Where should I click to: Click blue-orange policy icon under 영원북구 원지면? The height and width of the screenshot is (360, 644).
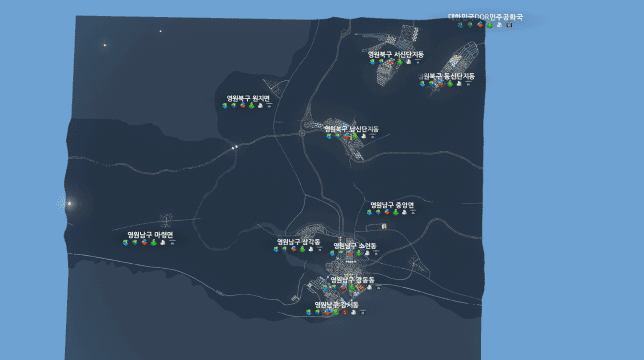(x=242, y=105)
